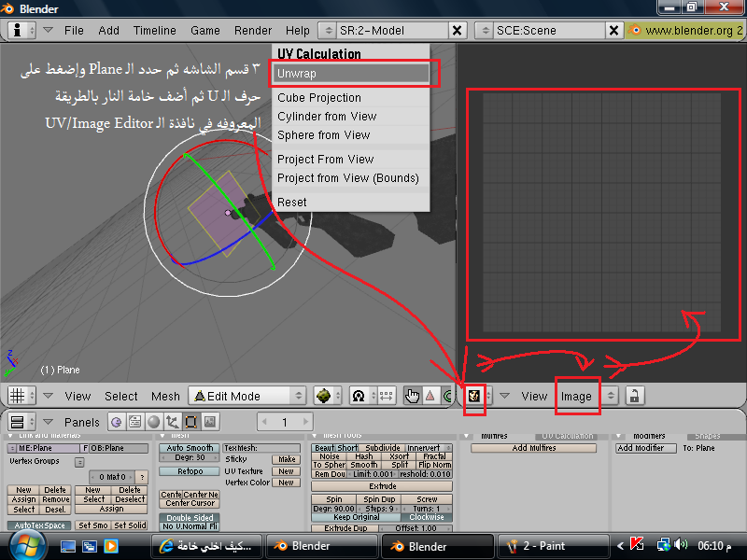Toggle the Retopo button
747x560 pixels.
(x=190, y=471)
